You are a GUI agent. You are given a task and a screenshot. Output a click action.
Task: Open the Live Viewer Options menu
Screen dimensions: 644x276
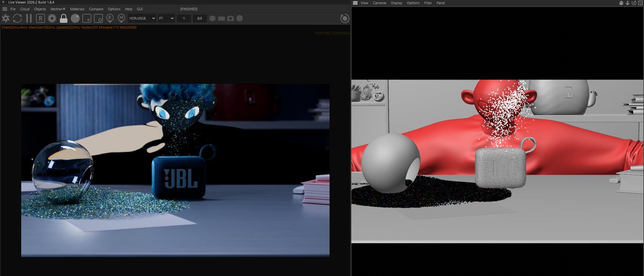point(114,9)
